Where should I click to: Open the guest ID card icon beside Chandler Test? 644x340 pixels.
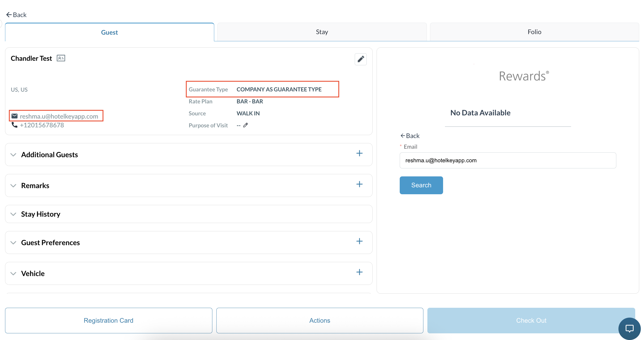61,58
